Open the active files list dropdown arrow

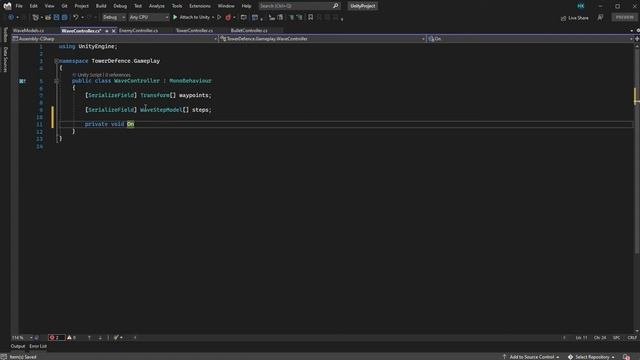[x=632, y=31]
